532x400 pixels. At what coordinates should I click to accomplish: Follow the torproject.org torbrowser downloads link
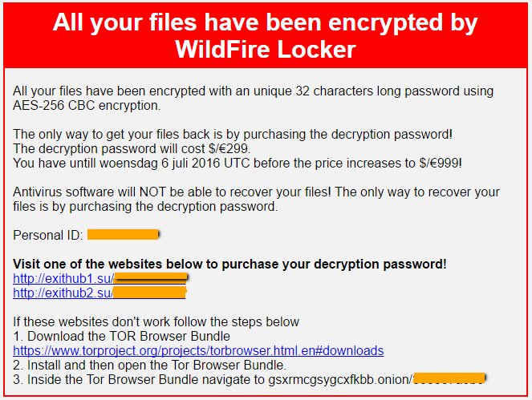click(198, 350)
